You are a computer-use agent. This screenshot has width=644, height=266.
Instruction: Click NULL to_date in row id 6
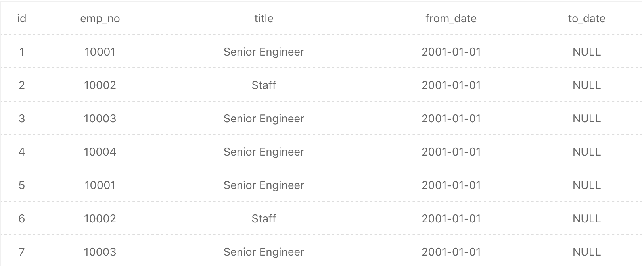tap(586, 218)
